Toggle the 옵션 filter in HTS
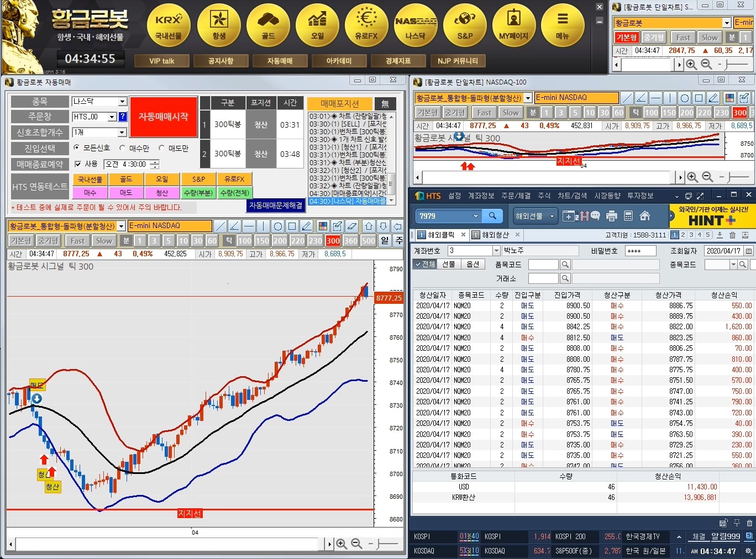This screenshot has height=559, width=756. click(x=473, y=265)
